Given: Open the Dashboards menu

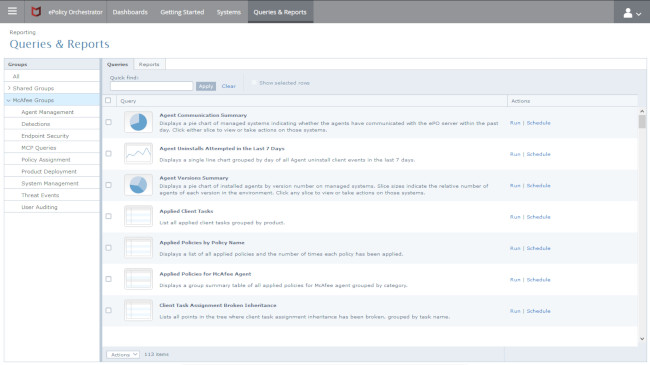Looking at the screenshot, I should 130,12.
